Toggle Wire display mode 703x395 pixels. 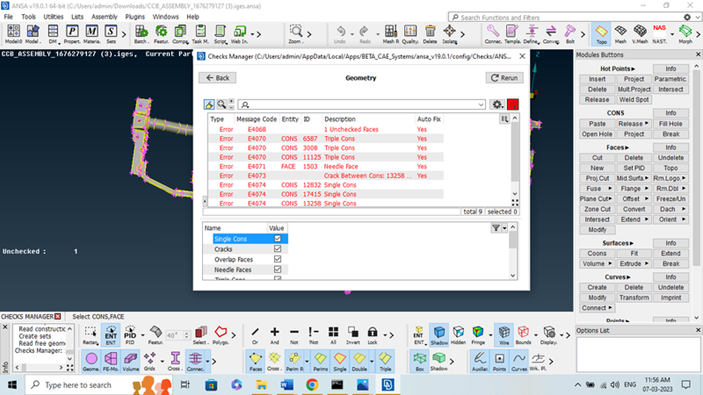pos(504,335)
